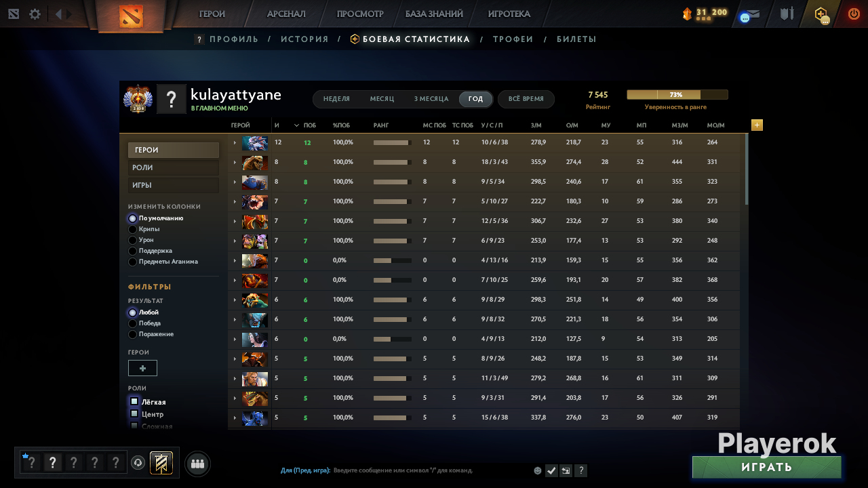868x488 pixels.
Task: Click the rank medal next to the avatar
Action: tap(138, 99)
